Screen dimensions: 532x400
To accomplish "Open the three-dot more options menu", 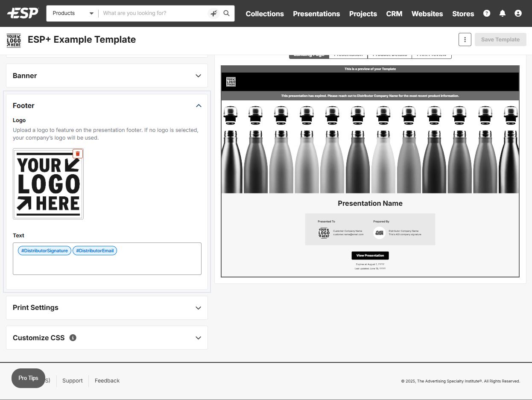I will (x=465, y=39).
